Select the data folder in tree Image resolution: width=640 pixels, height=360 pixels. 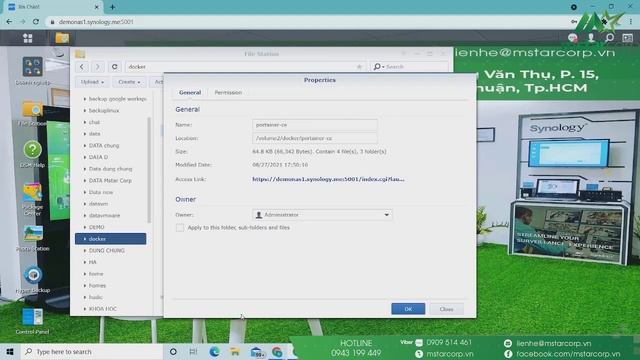coord(94,134)
